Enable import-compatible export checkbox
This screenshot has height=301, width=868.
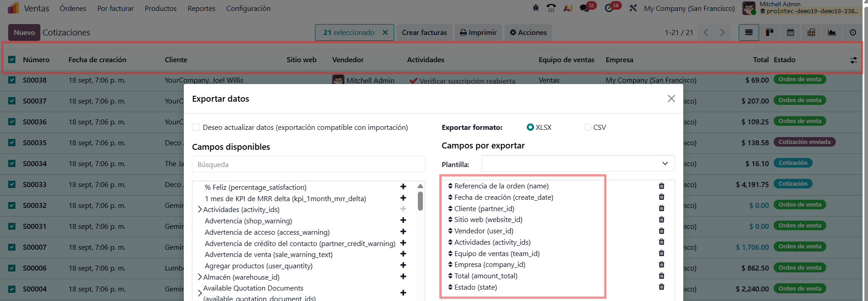(x=196, y=128)
